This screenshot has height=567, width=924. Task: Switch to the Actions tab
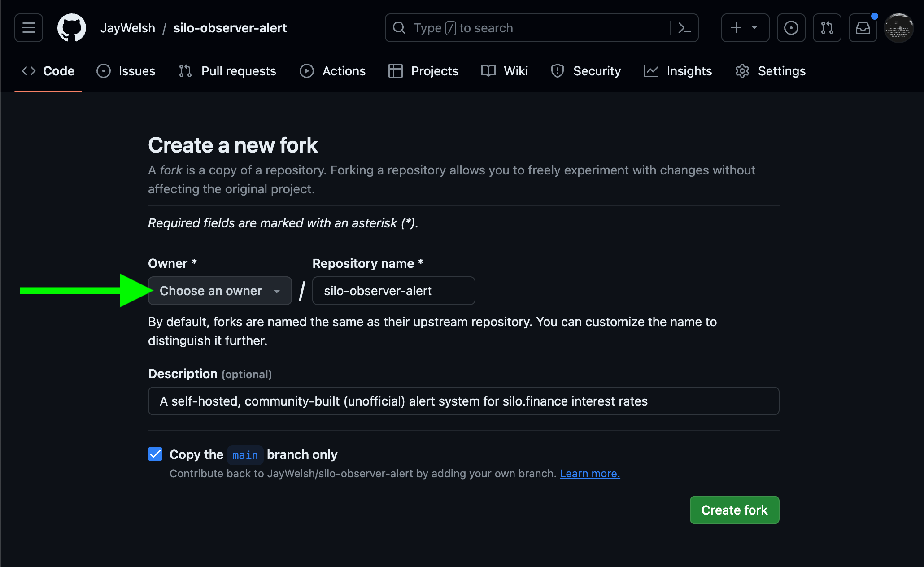tap(332, 71)
